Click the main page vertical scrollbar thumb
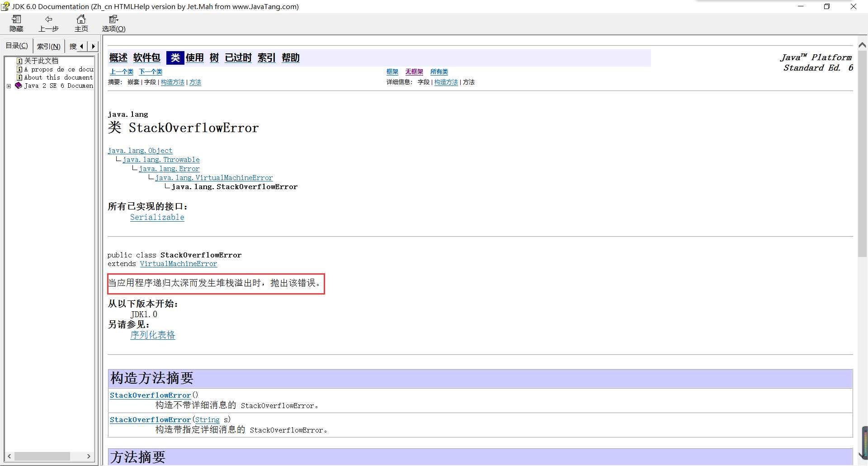Viewport: 868px width, 466px height. [862, 154]
